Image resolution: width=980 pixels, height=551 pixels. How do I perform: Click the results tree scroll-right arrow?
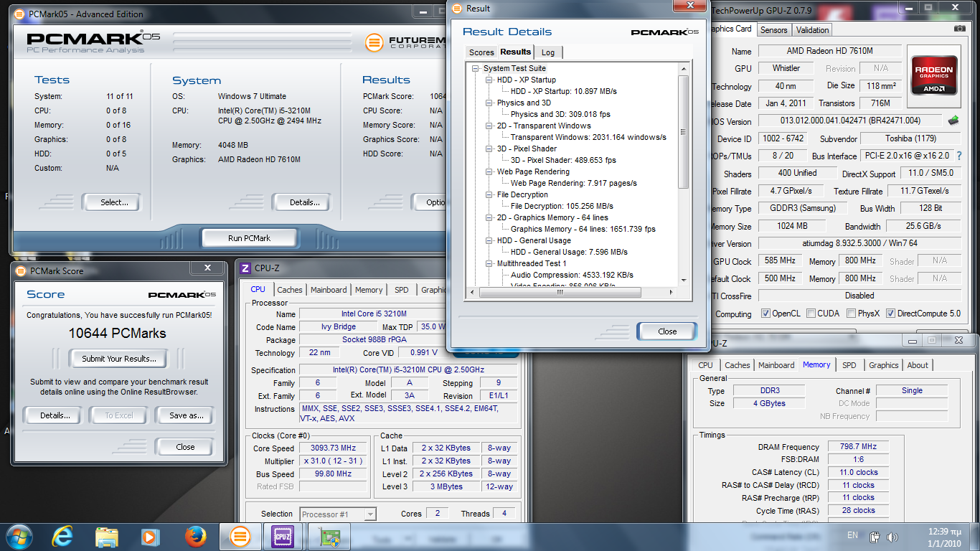[672, 292]
